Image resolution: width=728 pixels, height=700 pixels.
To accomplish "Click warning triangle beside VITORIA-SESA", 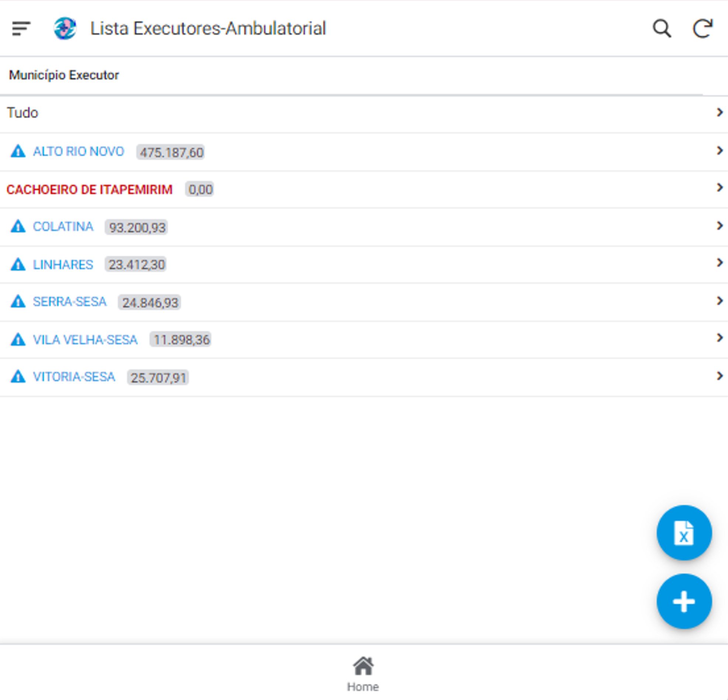I will point(18,377).
